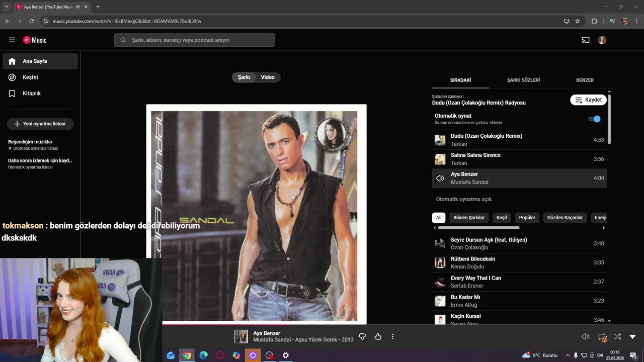
Task: Open Microsoft Edge from the taskbar
Action: coord(204,355)
